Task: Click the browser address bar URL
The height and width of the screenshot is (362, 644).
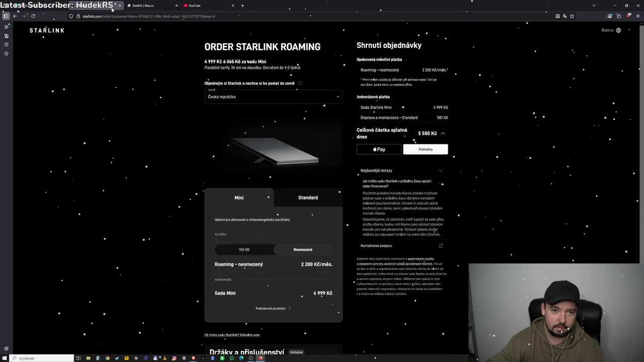Action: coord(149,16)
